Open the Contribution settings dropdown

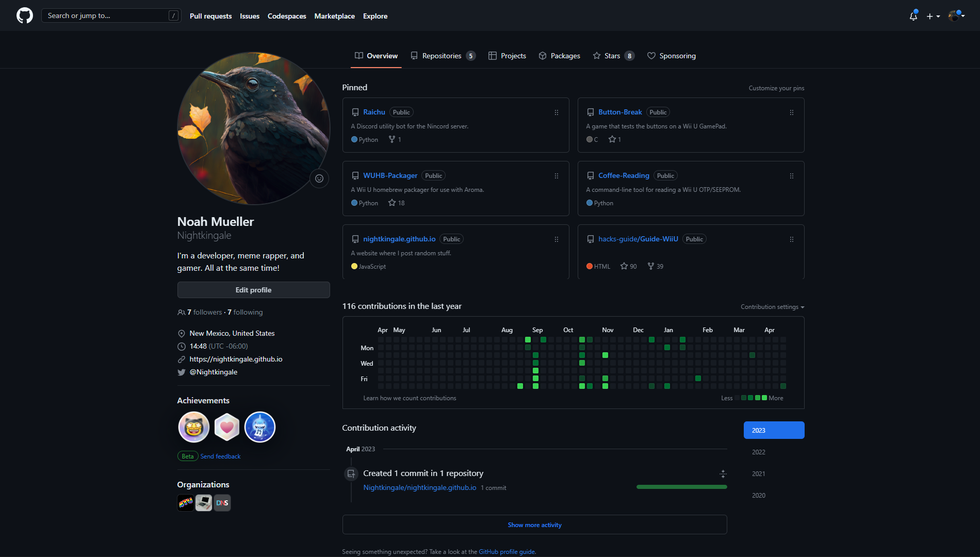point(772,306)
